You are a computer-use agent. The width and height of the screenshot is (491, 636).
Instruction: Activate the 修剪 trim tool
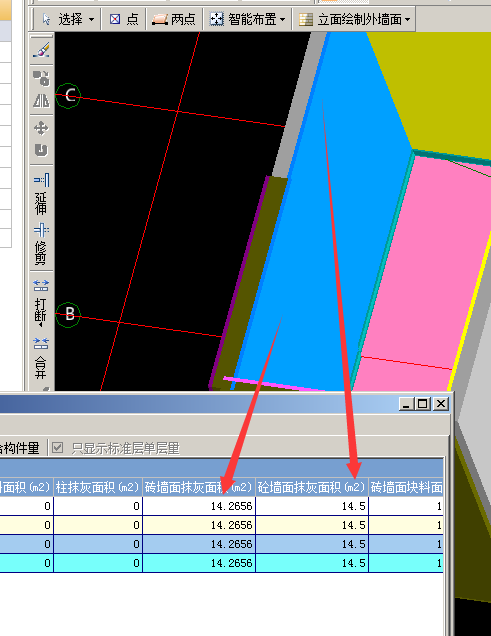41,244
